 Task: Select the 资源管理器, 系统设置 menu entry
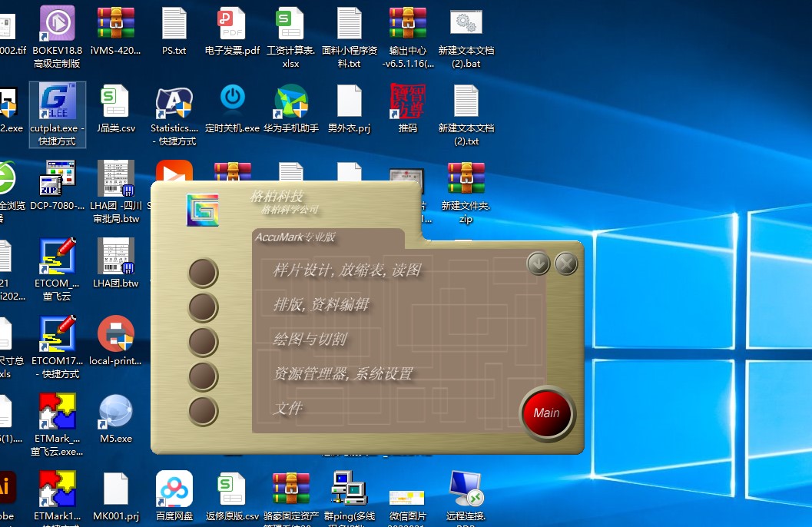coord(343,374)
